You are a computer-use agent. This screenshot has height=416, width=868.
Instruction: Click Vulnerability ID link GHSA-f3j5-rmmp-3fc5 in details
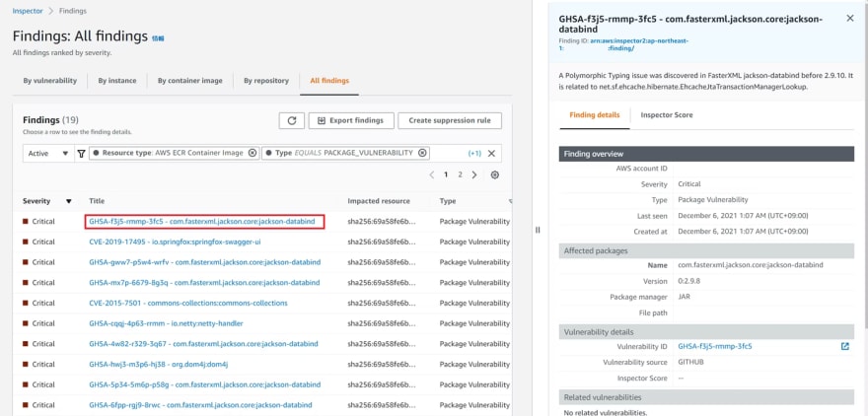(715, 347)
